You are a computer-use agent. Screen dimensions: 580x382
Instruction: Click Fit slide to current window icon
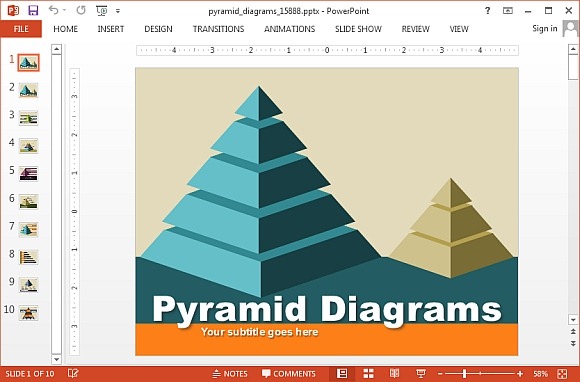tap(562, 374)
